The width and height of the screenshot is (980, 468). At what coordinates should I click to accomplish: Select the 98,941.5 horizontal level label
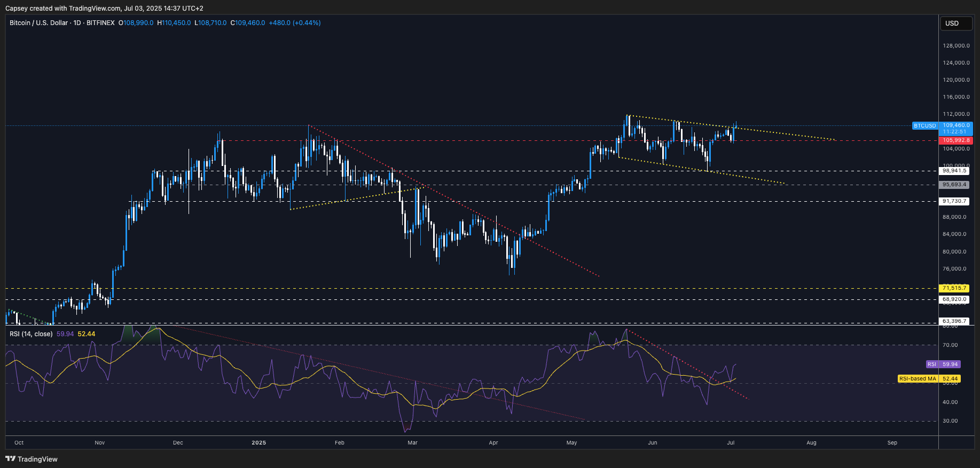pyautogui.click(x=954, y=171)
